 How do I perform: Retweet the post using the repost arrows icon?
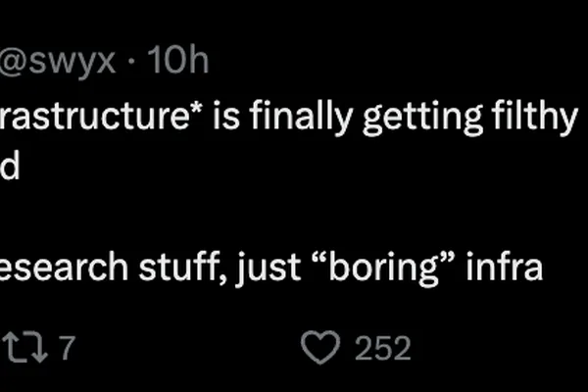(24, 348)
